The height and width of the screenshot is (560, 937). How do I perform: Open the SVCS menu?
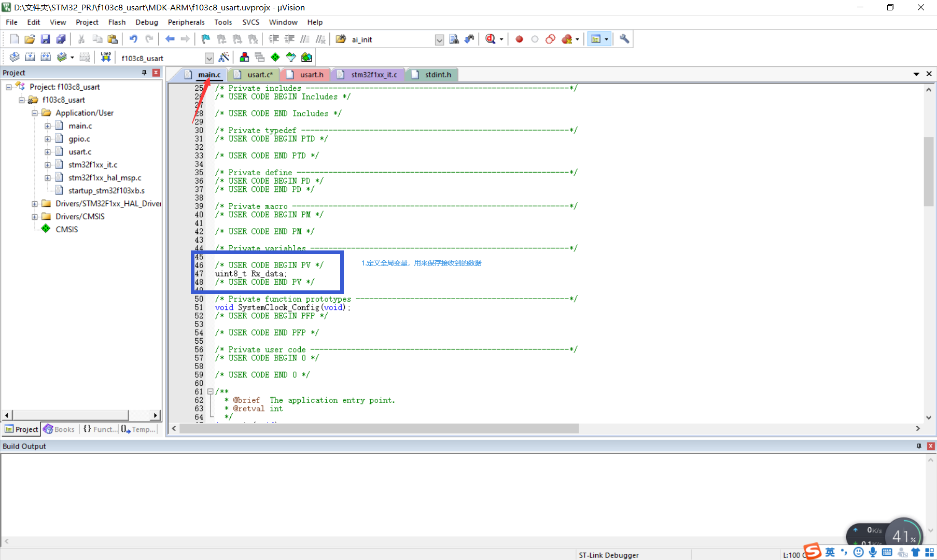pyautogui.click(x=250, y=22)
